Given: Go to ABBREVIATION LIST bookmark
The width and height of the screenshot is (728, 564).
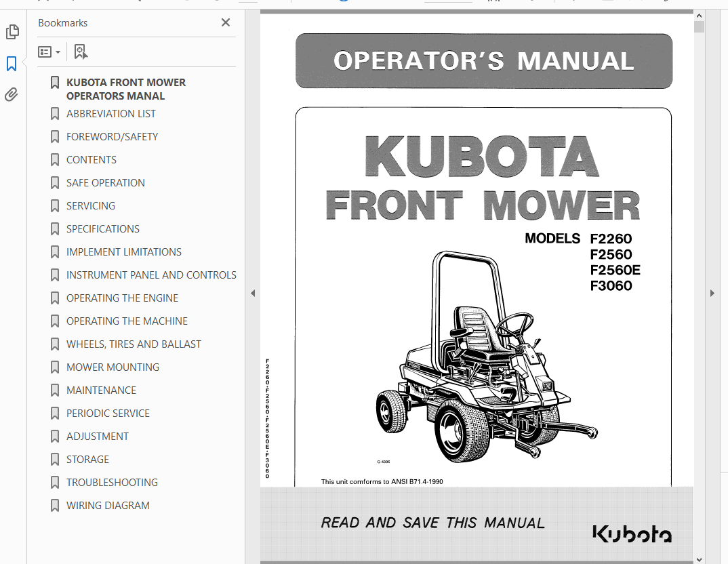Looking at the screenshot, I should click(x=111, y=114).
